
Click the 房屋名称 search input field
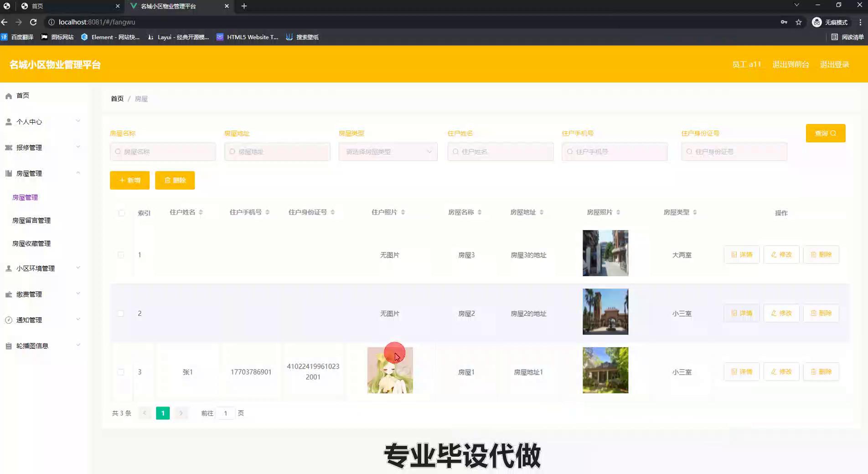(163, 152)
